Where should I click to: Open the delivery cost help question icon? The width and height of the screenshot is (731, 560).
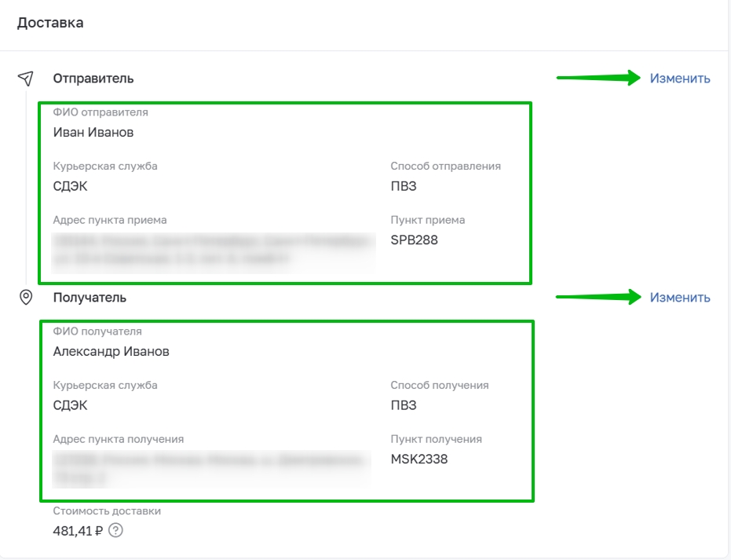click(115, 531)
